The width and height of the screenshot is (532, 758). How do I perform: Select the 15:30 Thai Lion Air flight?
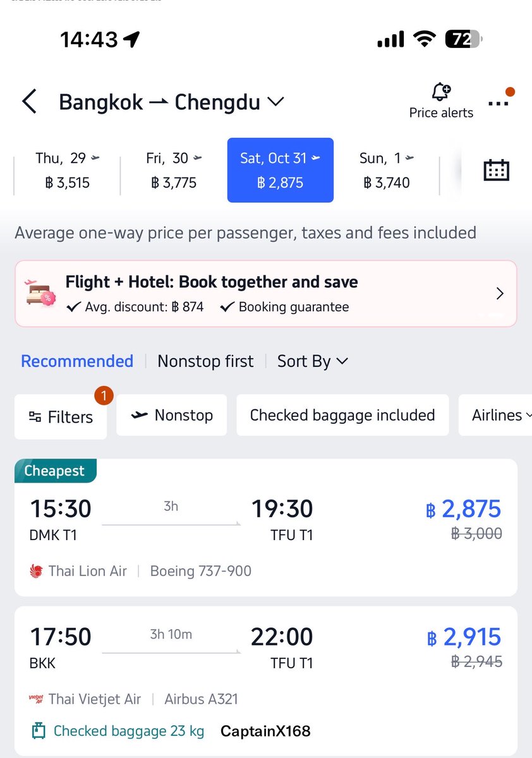coord(266,527)
